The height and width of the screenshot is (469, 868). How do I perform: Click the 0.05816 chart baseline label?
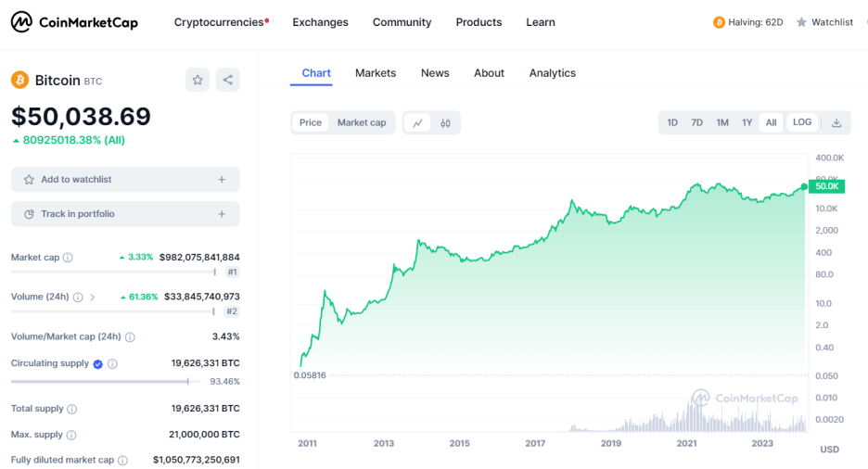coord(310,375)
